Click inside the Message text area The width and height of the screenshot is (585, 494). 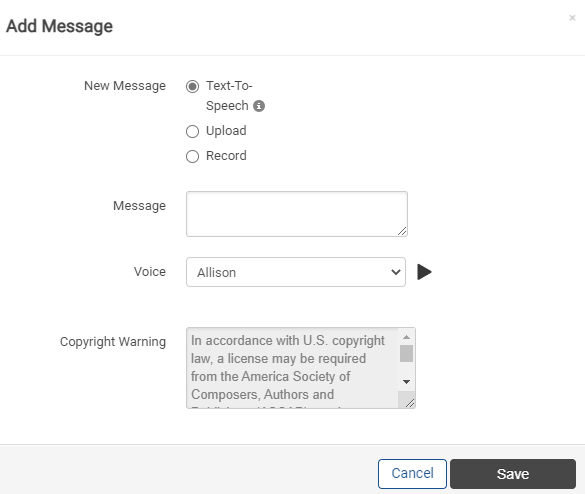(x=297, y=214)
